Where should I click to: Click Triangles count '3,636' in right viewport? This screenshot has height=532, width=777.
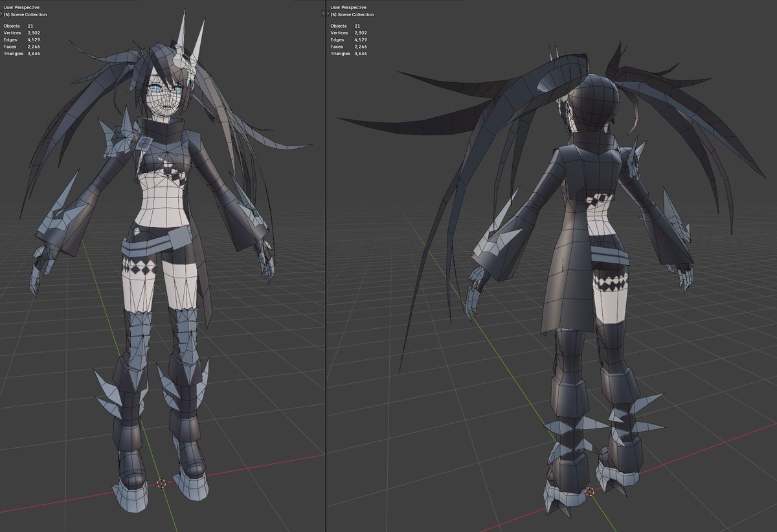pos(361,54)
